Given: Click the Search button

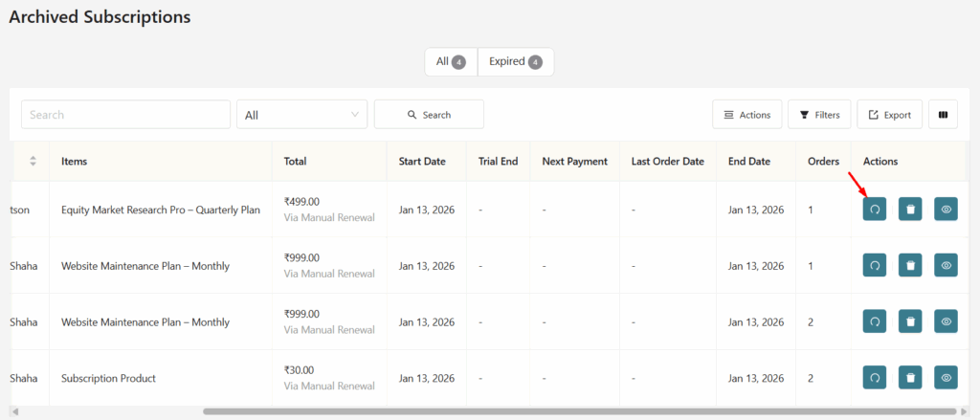Looking at the screenshot, I should tap(429, 115).
